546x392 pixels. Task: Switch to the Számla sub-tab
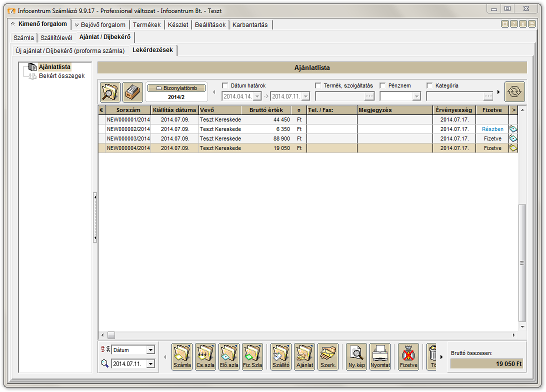[23, 37]
